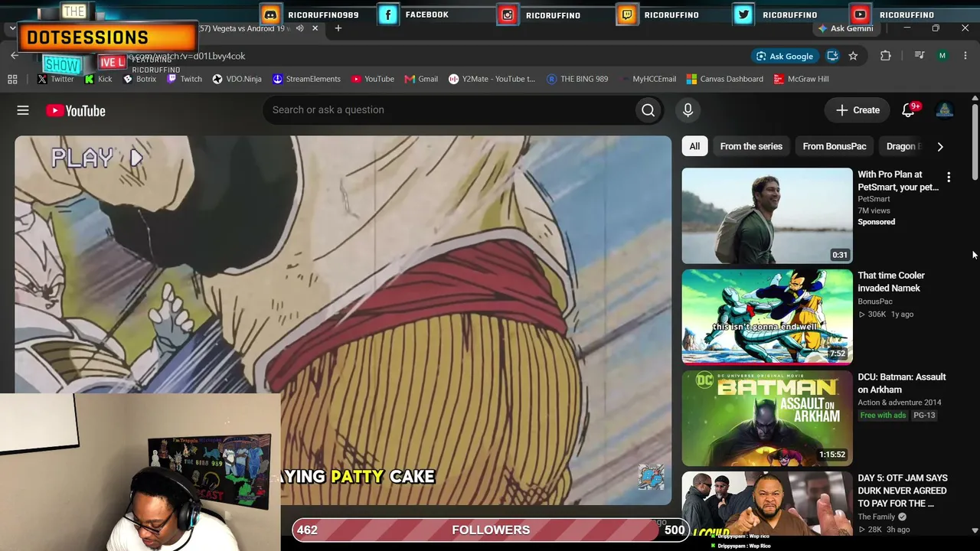
Task: Open Batman Assault on Arkham thumbnail
Action: (767, 418)
